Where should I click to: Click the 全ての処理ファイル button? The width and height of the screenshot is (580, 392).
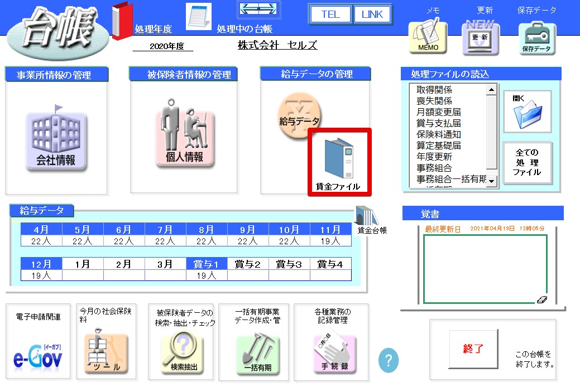[527, 163]
